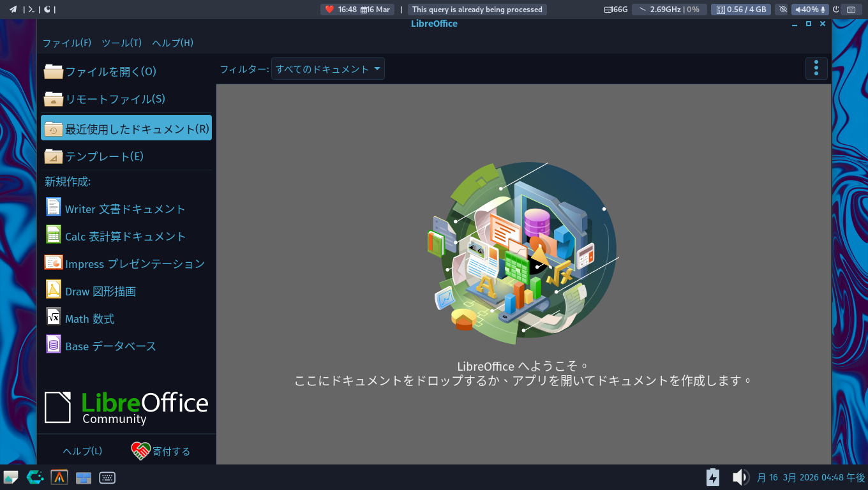
Task: Click the notification text 'This query is already being processed'
Action: (x=477, y=10)
